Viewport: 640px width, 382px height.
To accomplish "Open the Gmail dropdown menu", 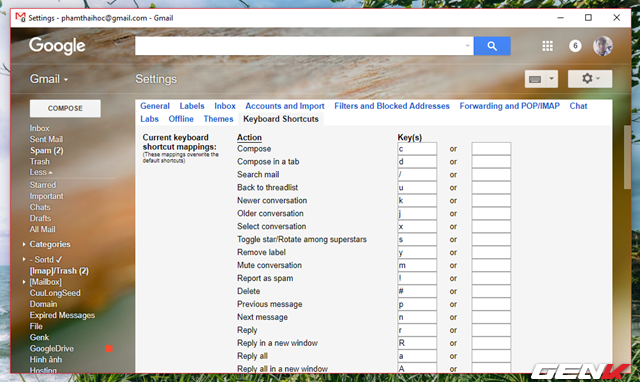I will [x=49, y=79].
